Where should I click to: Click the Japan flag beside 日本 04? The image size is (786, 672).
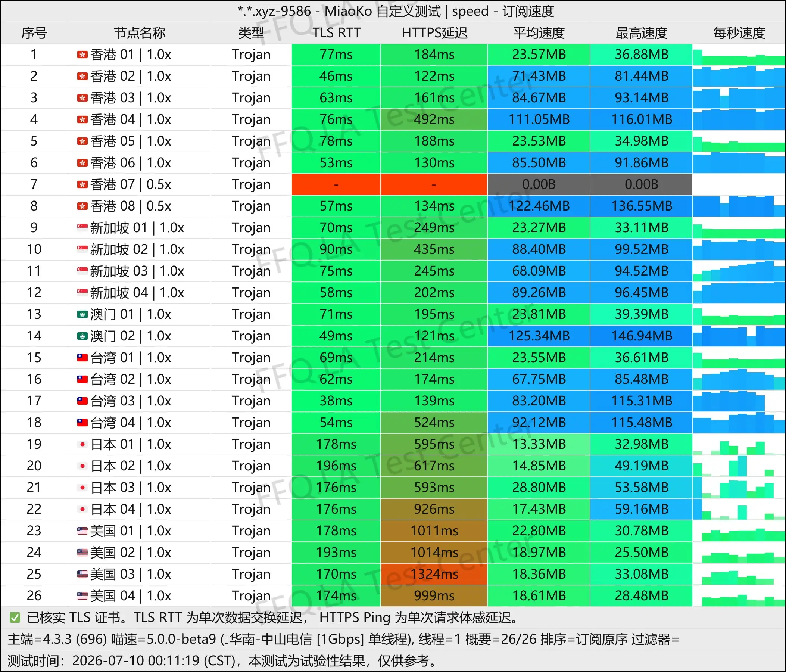pyautogui.click(x=82, y=509)
